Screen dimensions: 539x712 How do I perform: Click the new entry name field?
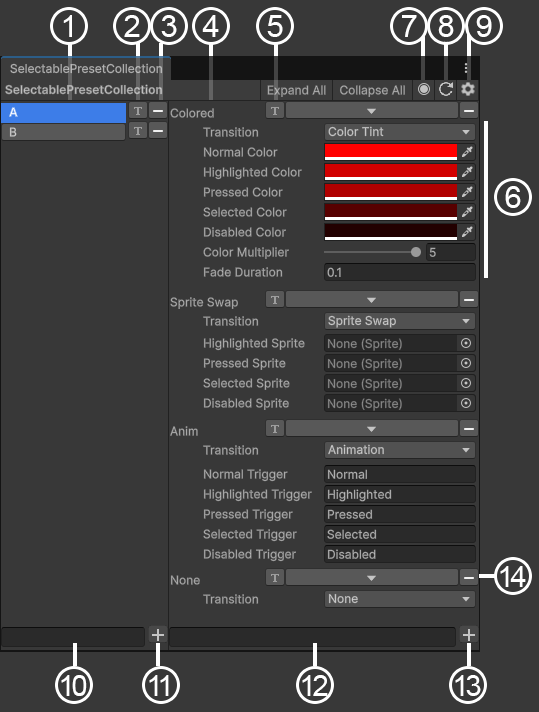(x=312, y=636)
